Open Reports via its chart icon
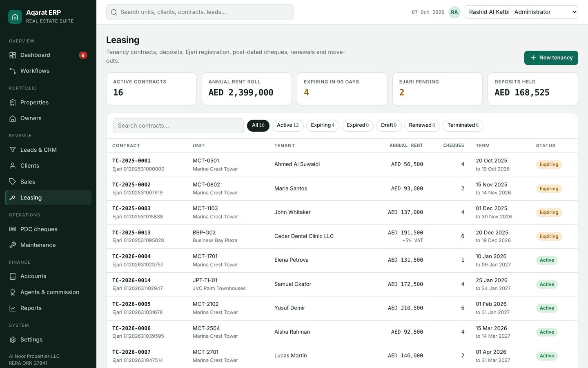This screenshot has height=368, width=588. coord(13,308)
